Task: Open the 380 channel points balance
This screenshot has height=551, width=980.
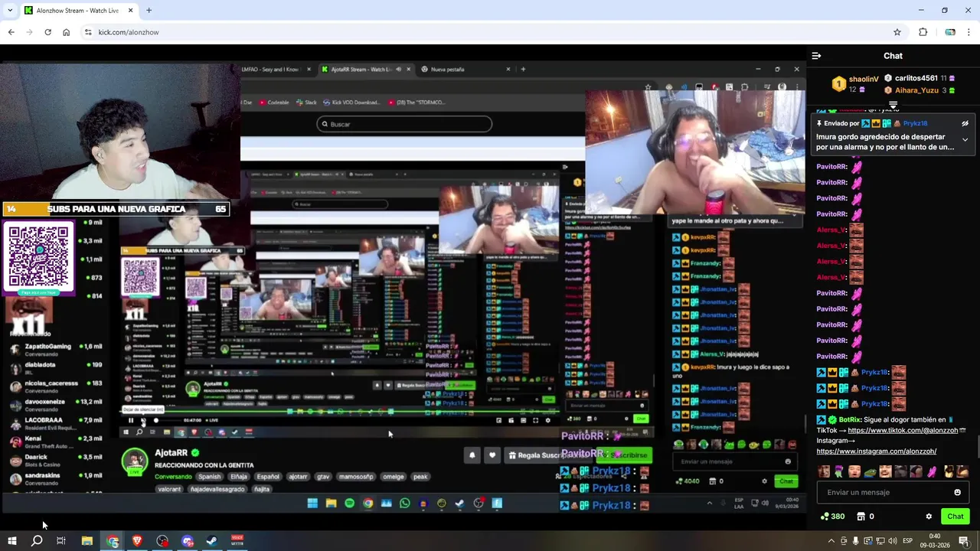Action: coord(832,517)
